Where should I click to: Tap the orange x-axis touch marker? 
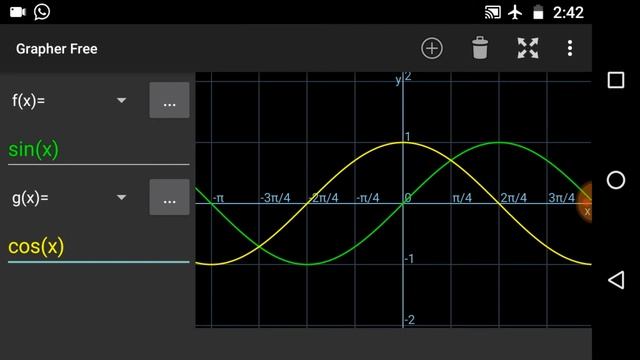[x=584, y=203]
